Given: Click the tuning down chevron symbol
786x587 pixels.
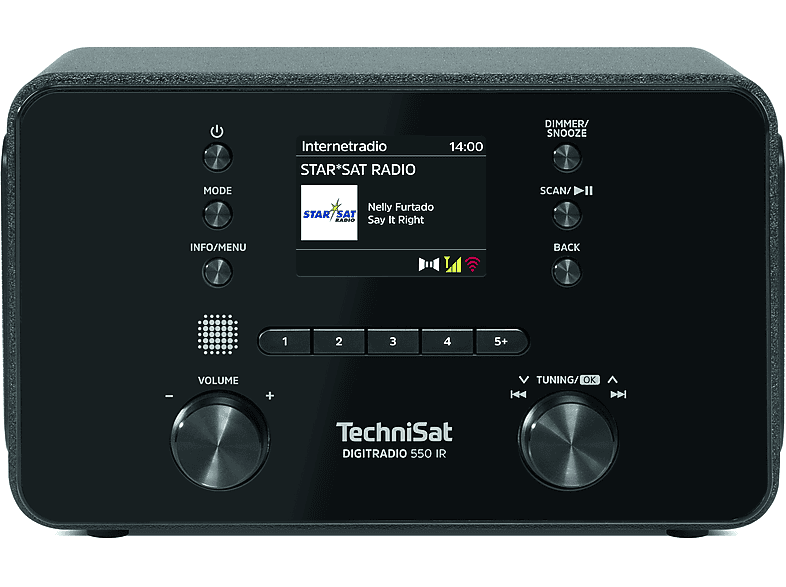Looking at the screenshot, I should [524, 379].
